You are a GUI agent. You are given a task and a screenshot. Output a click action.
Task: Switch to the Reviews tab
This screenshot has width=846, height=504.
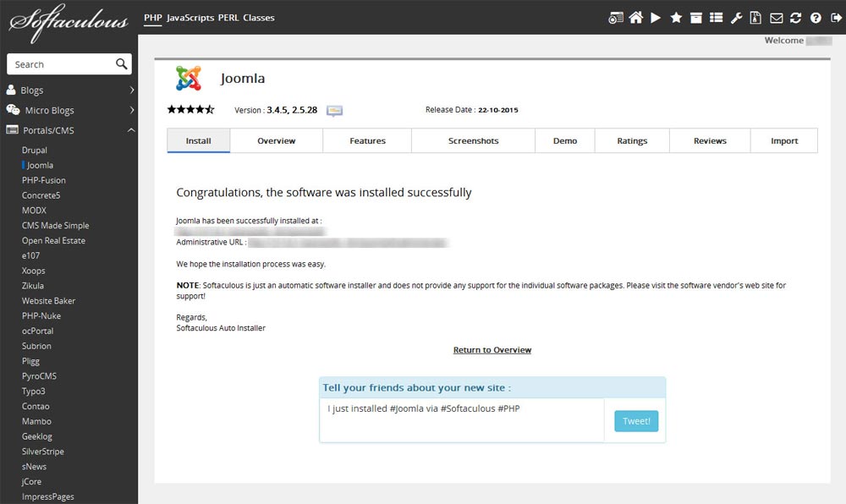click(x=710, y=140)
